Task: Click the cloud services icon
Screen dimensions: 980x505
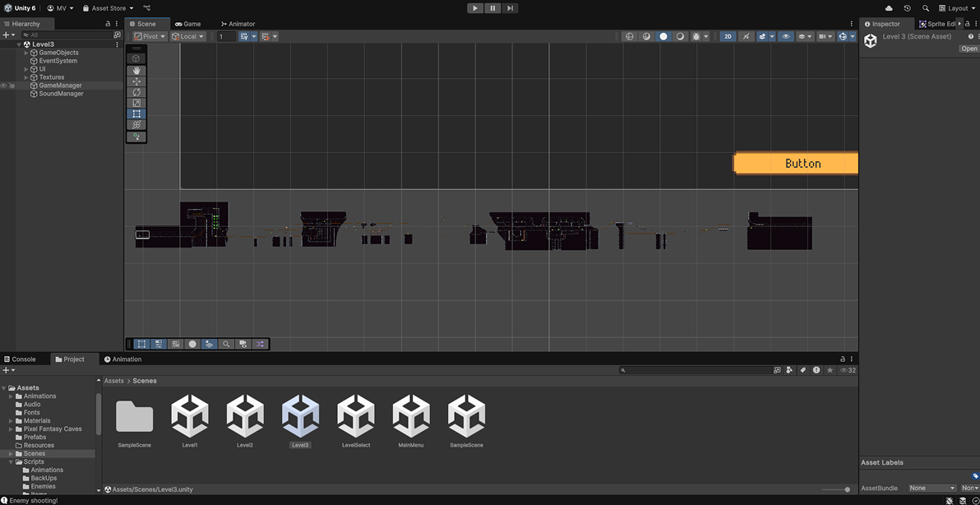Action: [x=889, y=8]
